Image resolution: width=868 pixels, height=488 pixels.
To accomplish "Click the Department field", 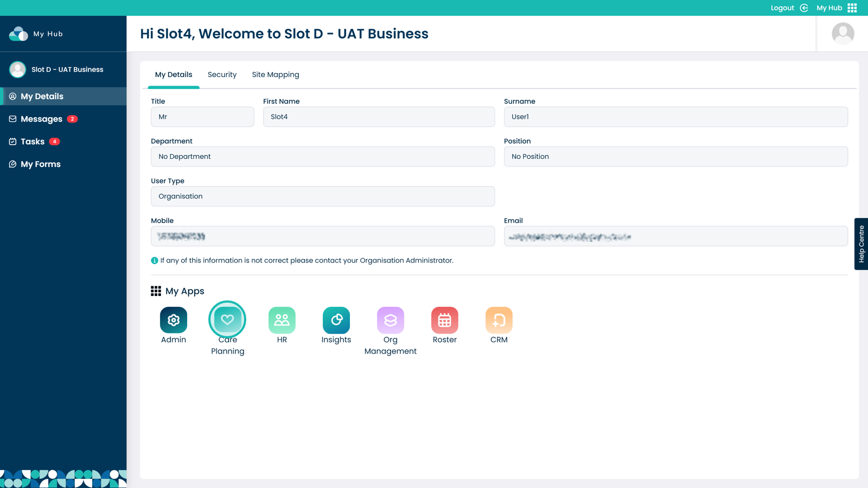I will [x=323, y=157].
